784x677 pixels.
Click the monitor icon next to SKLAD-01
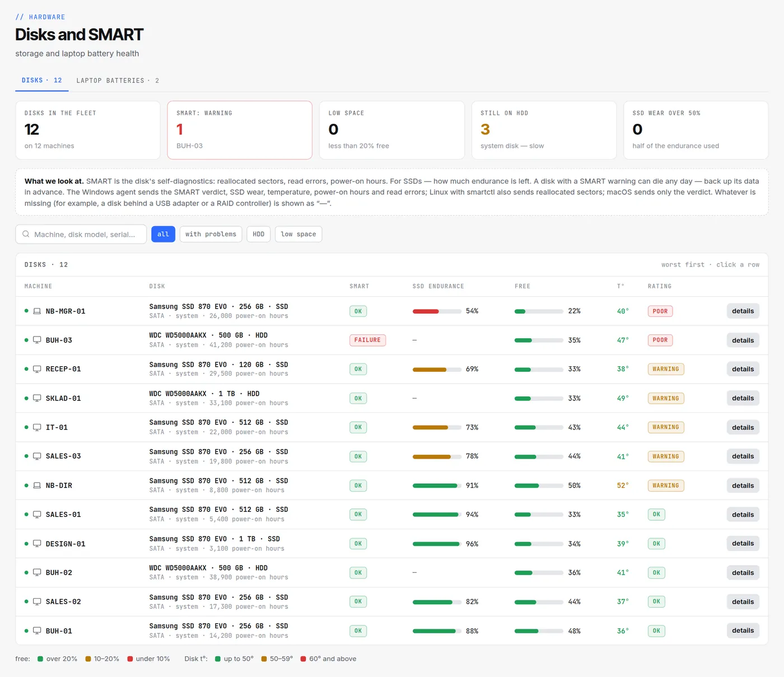point(37,398)
